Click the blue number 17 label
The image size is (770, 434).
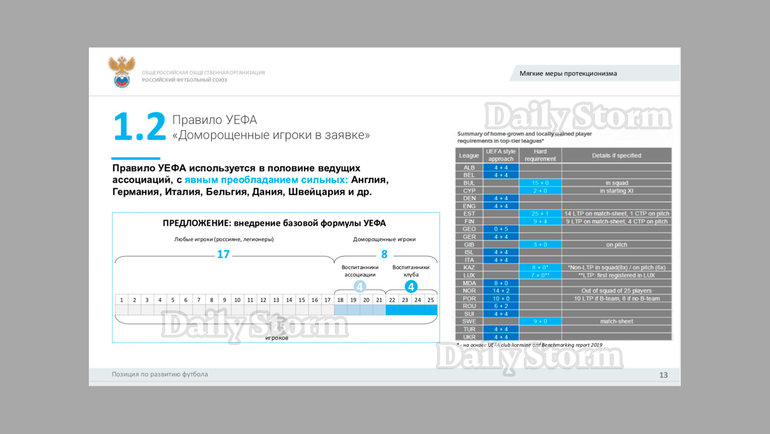point(223,254)
